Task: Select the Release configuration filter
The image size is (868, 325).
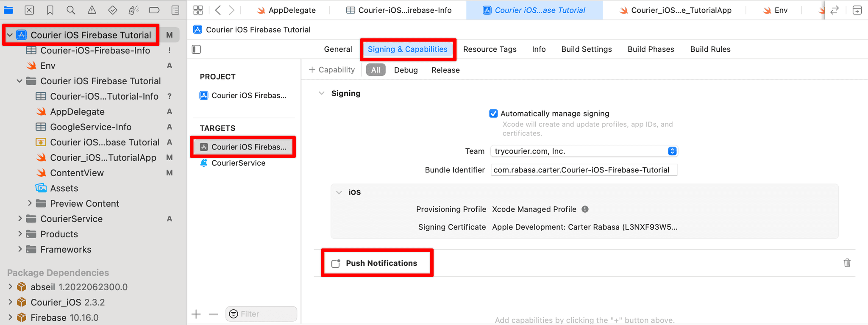Action: 445,70
